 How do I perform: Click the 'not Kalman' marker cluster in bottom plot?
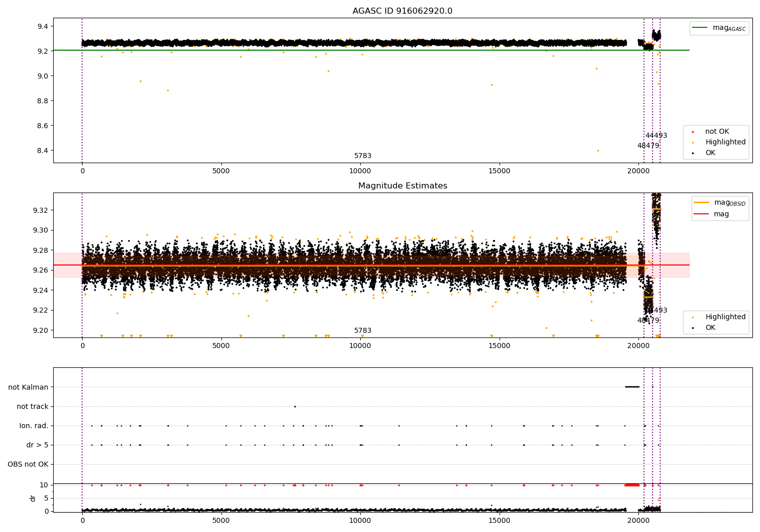pyautogui.click(x=632, y=387)
